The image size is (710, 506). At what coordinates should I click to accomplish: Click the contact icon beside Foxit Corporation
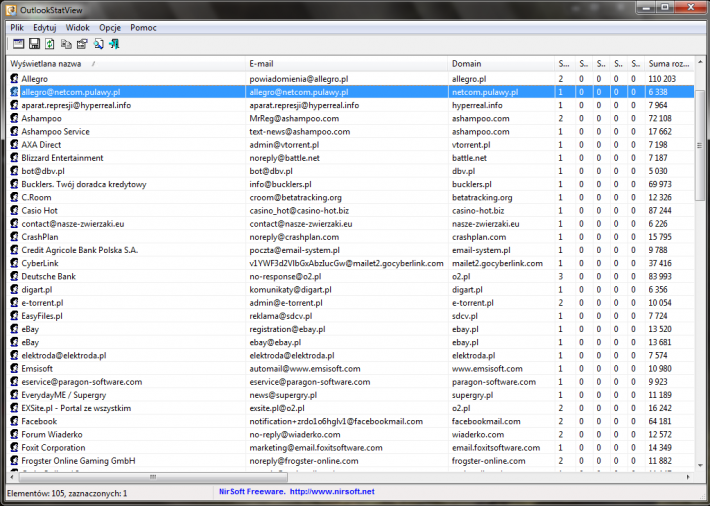14,447
